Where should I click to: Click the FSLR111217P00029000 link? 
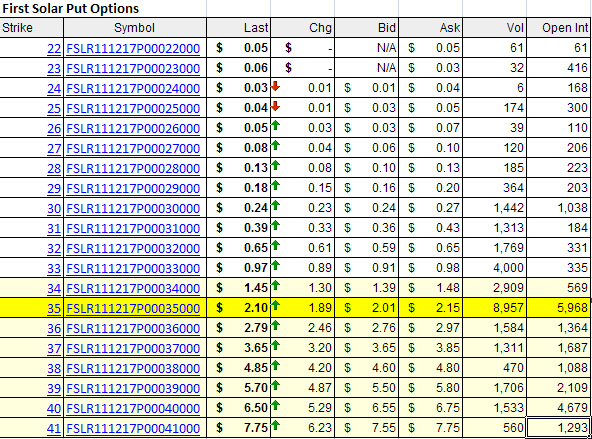coord(133,189)
